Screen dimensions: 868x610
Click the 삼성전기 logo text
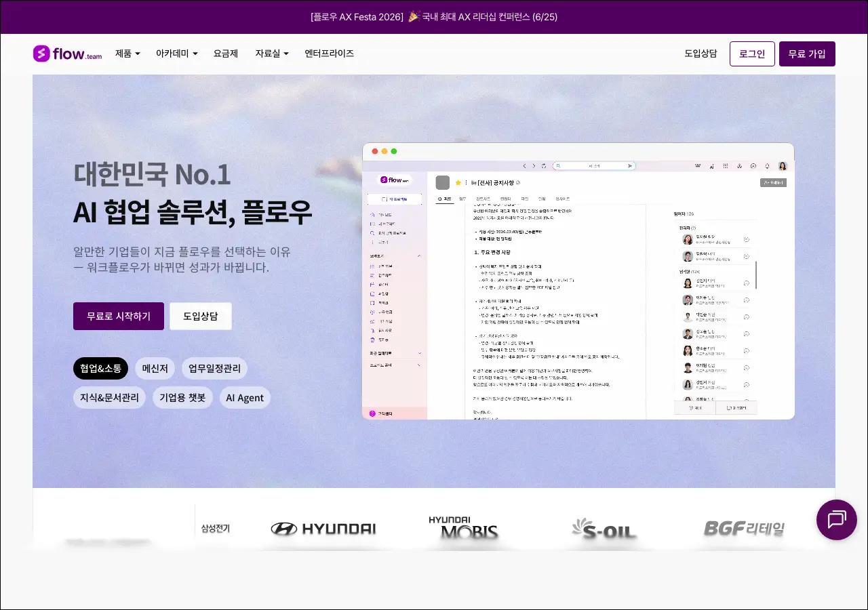[x=216, y=528]
